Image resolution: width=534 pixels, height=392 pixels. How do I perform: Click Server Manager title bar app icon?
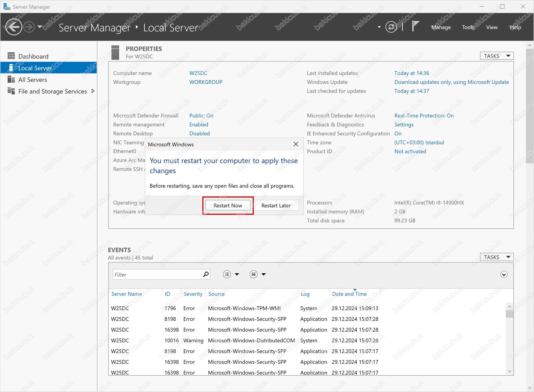click(x=7, y=7)
